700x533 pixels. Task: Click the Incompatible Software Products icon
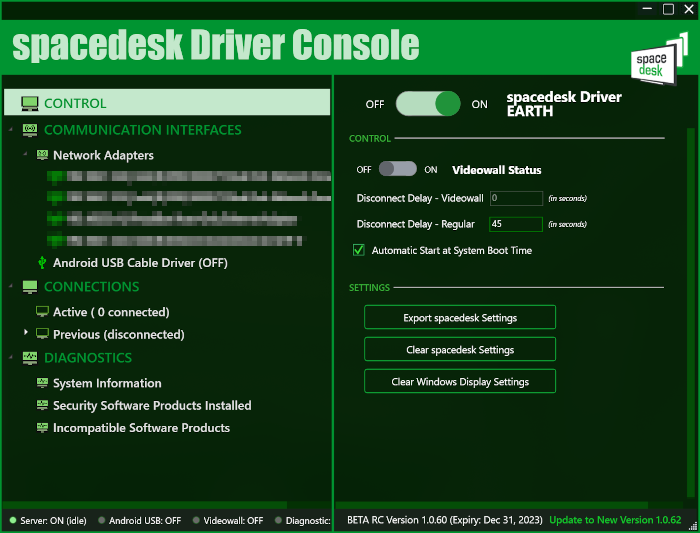pyautogui.click(x=42, y=427)
